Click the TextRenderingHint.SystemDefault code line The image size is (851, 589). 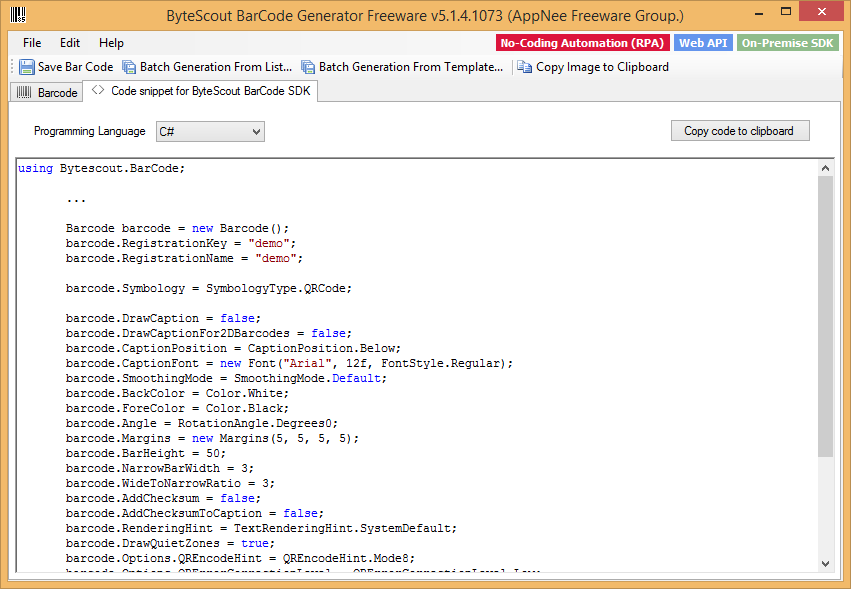tap(262, 528)
